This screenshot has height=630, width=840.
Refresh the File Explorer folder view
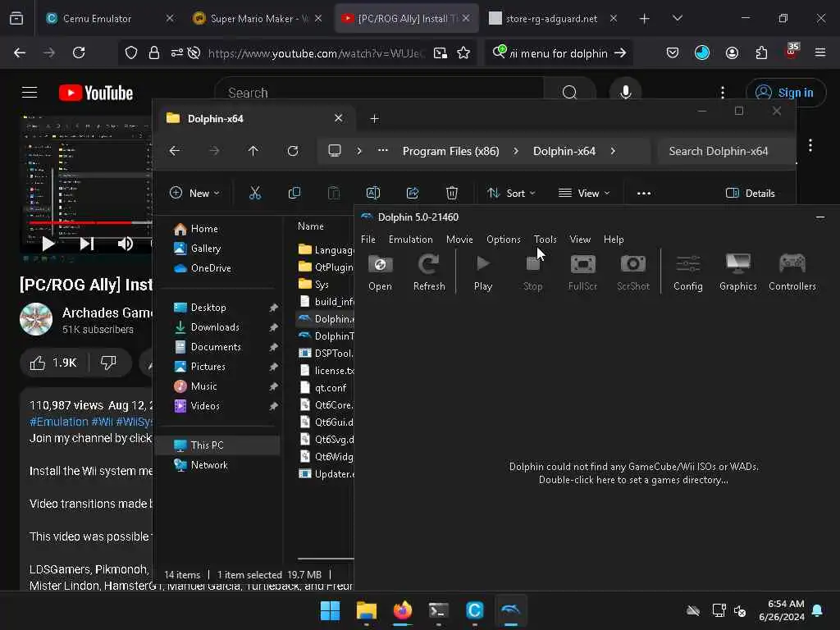coord(293,151)
